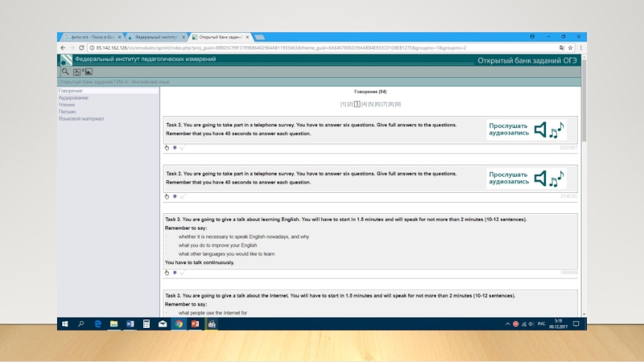This screenshot has height=362, width=644.
Task: Click the purple dot under learning English task
Action: coord(175,273)
